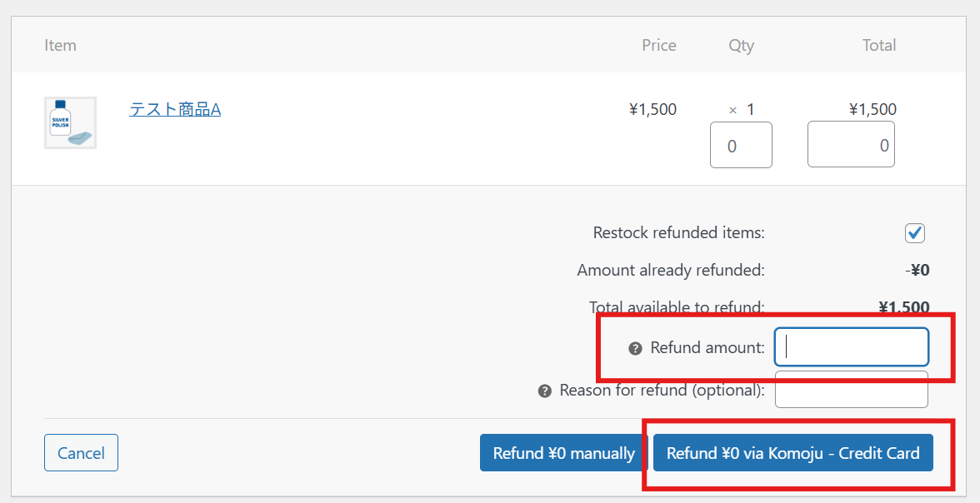Click into the Refund amount field
The height and width of the screenshot is (503, 980).
[852, 347]
